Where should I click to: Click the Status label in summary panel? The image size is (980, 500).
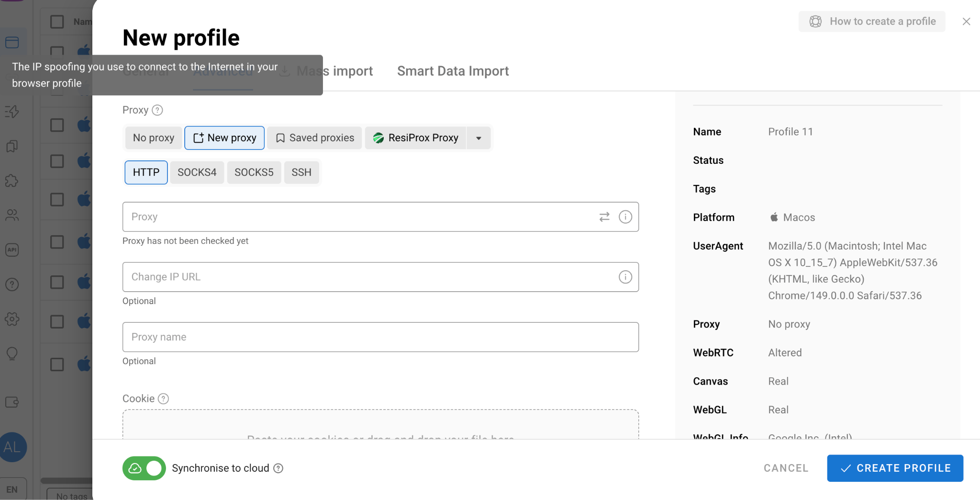tap(708, 160)
